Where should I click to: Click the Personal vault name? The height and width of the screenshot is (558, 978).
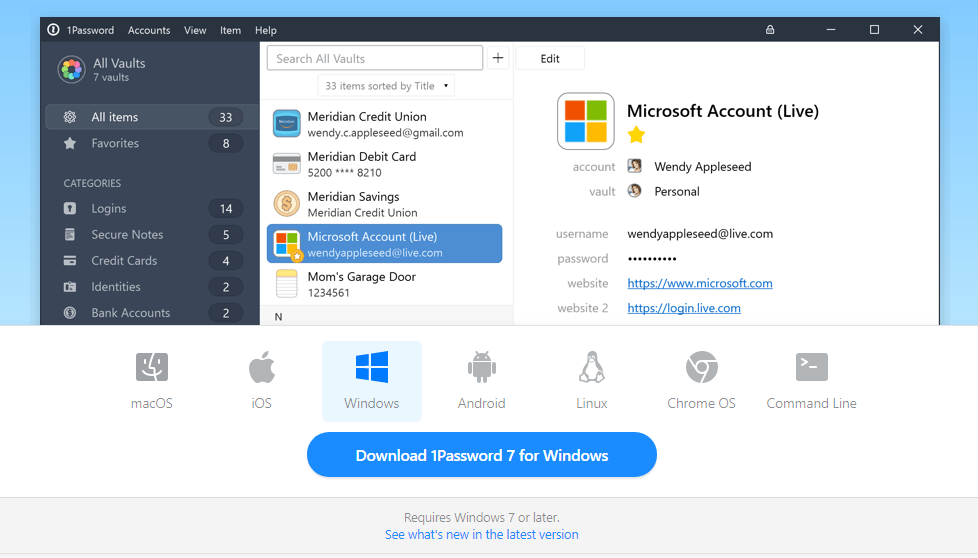[x=677, y=191]
